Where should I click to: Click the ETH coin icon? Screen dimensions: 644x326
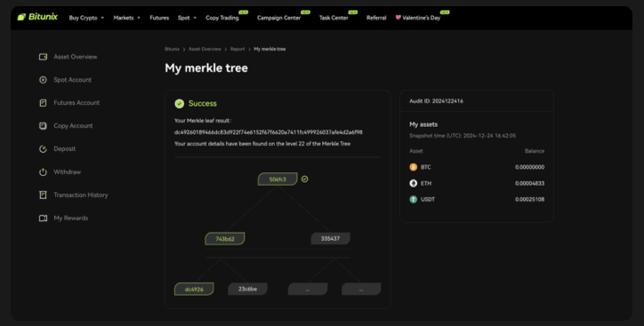[x=414, y=183]
